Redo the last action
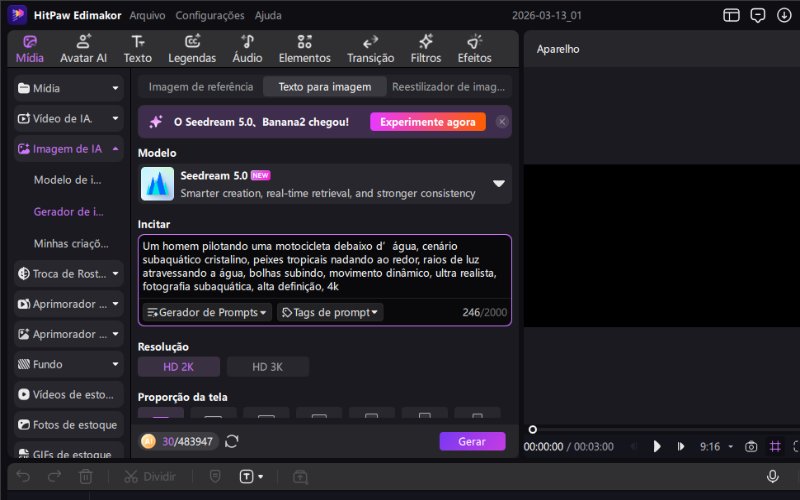Screen dimensions: 800x500 [54, 477]
